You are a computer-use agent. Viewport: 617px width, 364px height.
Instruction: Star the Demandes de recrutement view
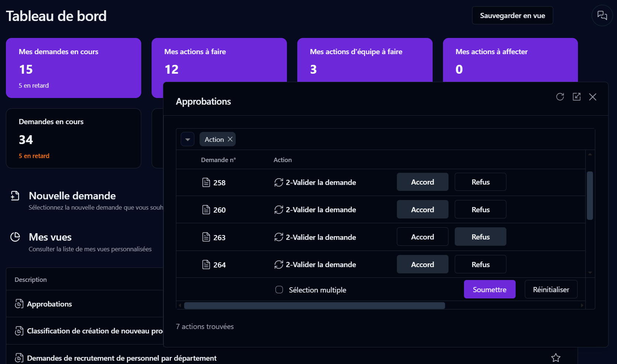point(555,358)
